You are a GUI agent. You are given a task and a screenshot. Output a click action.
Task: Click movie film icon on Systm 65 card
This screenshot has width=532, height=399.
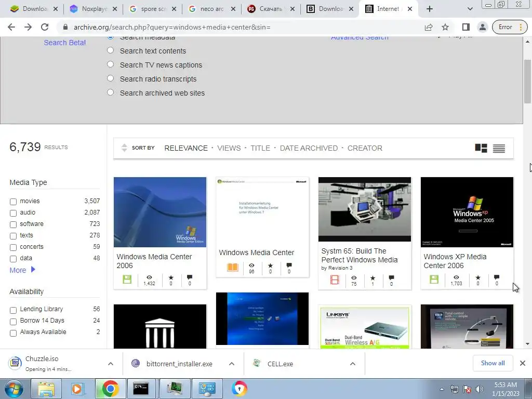[x=335, y=280]
